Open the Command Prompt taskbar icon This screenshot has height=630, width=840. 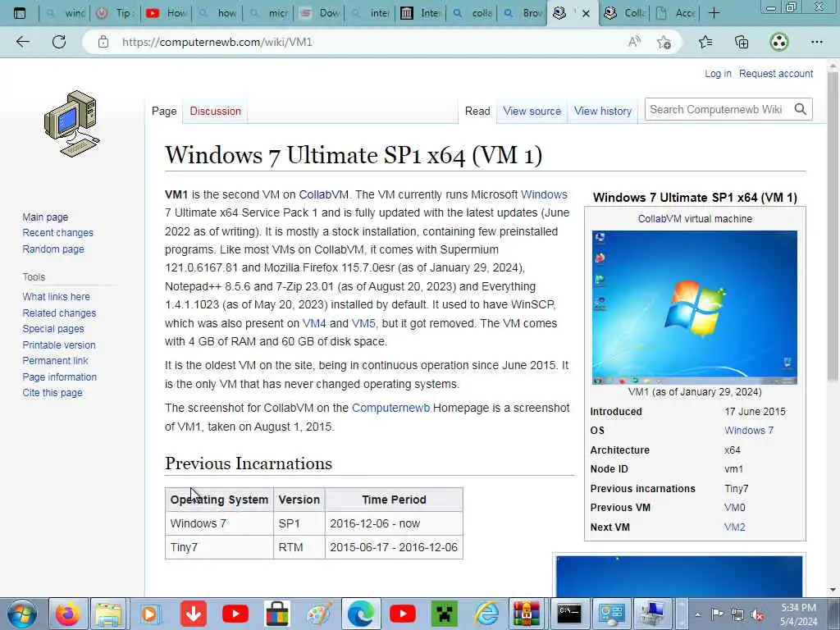pyautogui.click(x=569, y=614)
